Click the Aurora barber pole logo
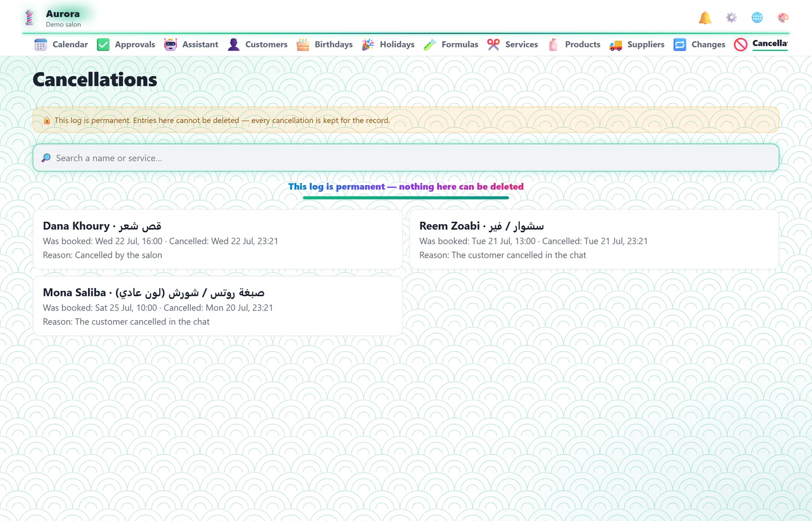 29,18
